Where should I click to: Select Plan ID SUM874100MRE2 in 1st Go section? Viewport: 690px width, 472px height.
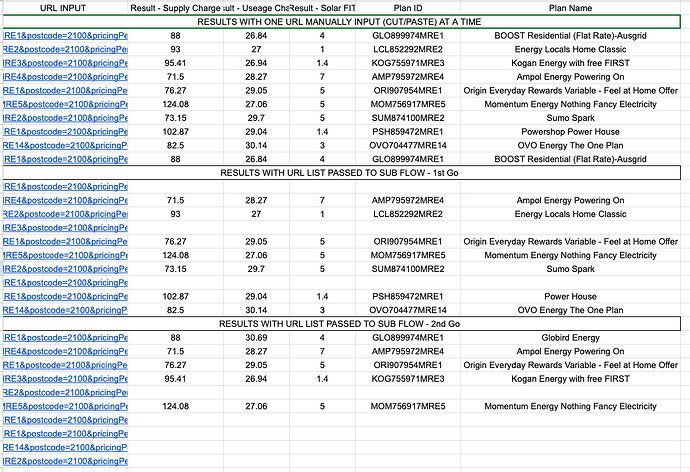[408, 269]
